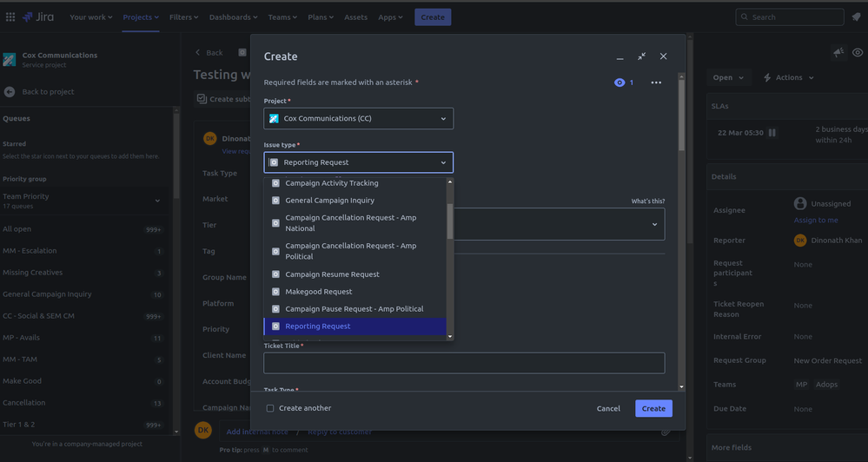Toggle the watch issue eye icon top right
The image size is (868, 462).
pyautogui.click(x=858, y=53)
